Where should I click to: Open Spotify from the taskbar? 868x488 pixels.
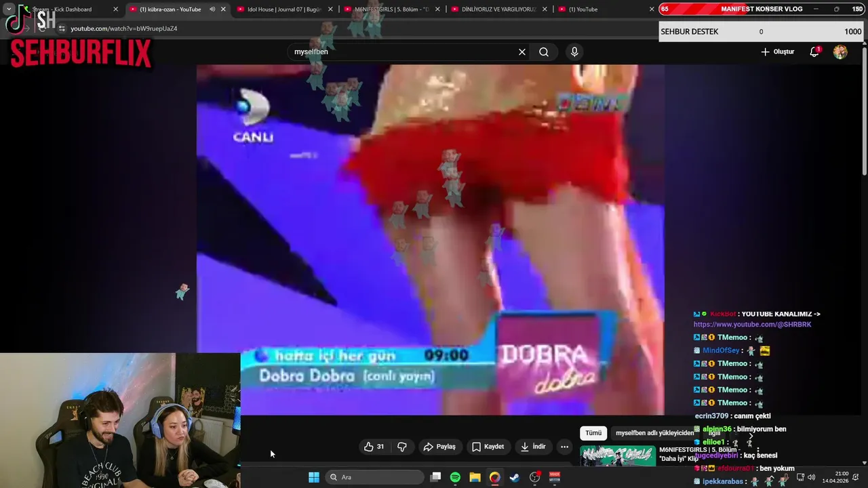(x=455, y=477)
